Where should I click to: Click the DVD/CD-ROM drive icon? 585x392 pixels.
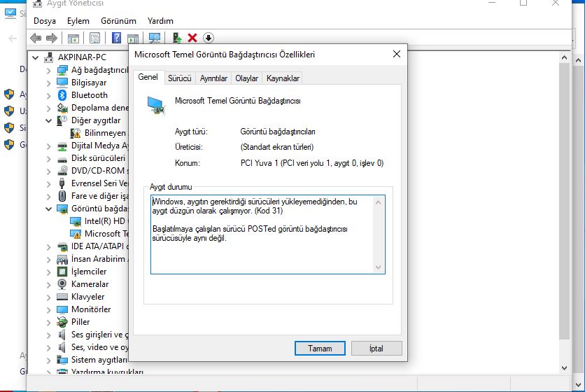(x=62, y=171)
